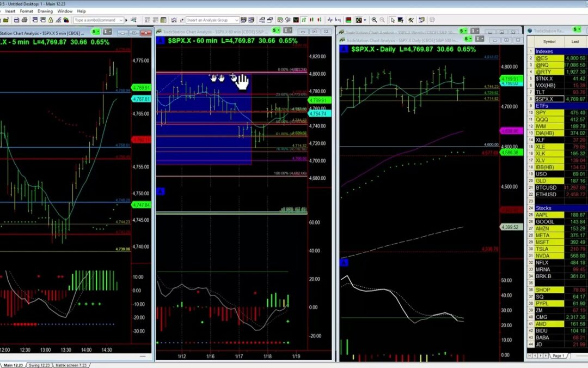The width and height of the screenshot is (588, 368).
Task: Toggle symbol link S on Weekly chart window
Action: click(463, 31)
